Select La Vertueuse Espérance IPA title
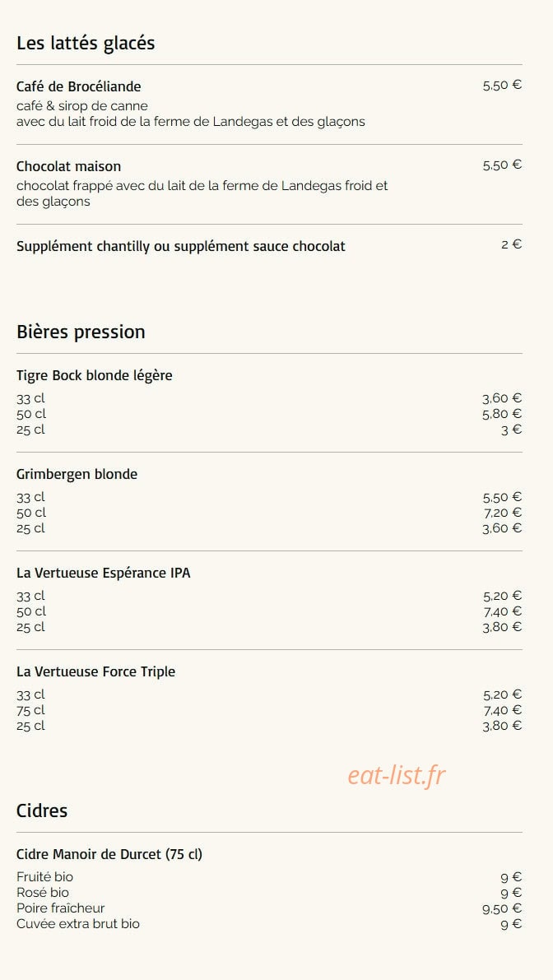This screenshot has height=980, width=553. 103,574
